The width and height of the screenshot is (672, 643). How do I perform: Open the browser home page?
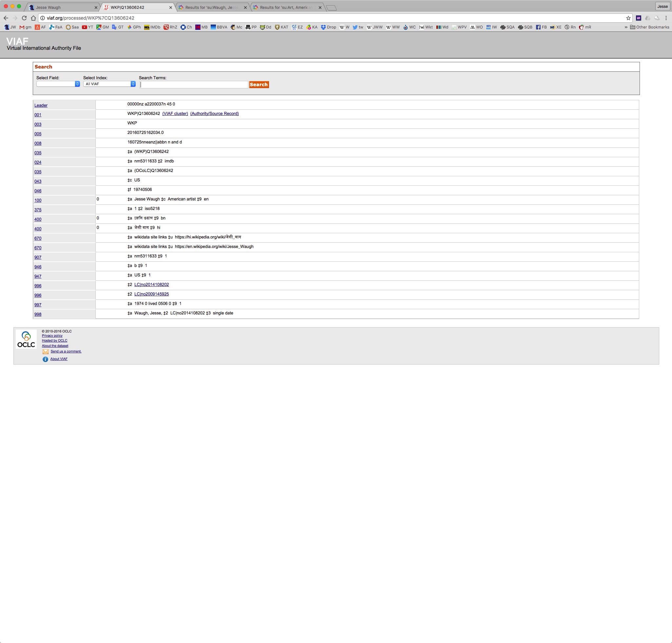pyautogui.click(x=33, y=18)
